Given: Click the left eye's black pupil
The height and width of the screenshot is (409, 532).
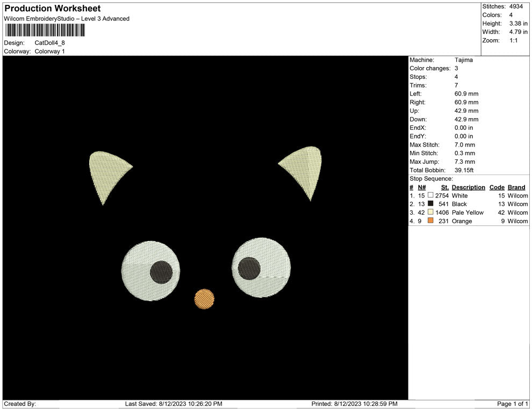Looking at the screenshot, I should pyautogui.click(x=161, y=272).
